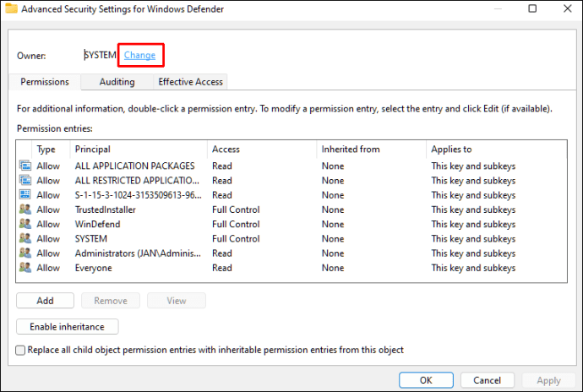Click the ALL RESTRICTED APPLICATION entry icon
Screen dimensions: 583x392
(25, 181)
